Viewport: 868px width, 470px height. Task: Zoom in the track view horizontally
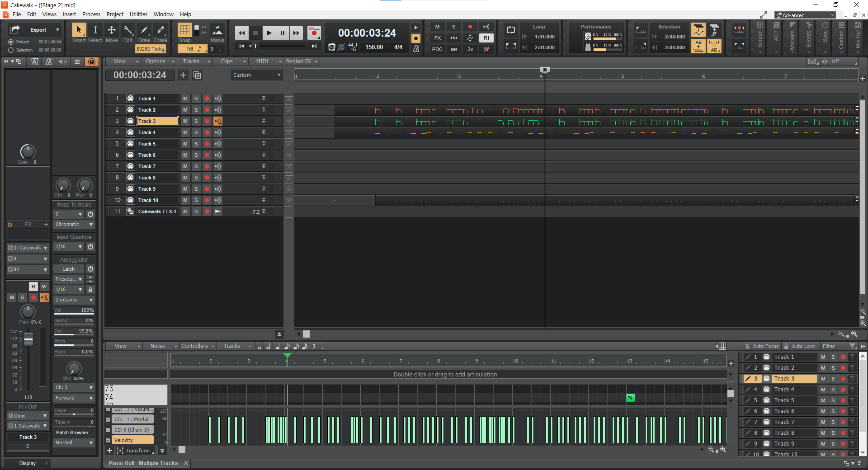854,334
